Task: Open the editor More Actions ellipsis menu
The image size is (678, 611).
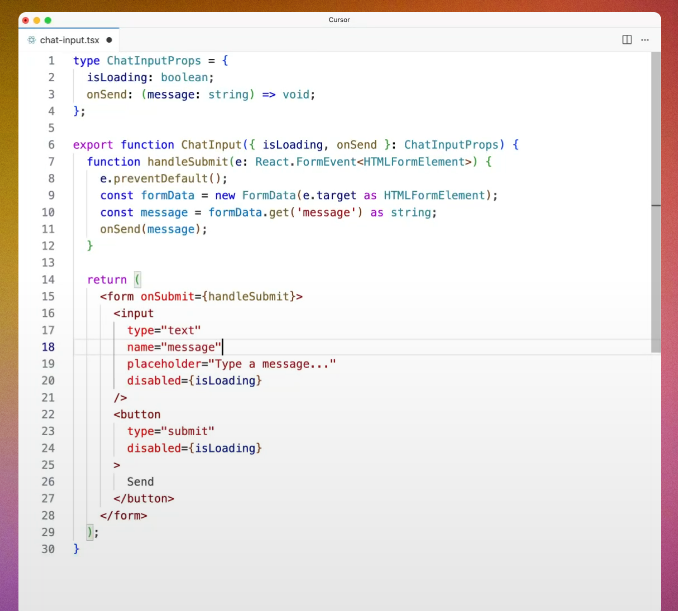Action: click(x=645, y=40)
